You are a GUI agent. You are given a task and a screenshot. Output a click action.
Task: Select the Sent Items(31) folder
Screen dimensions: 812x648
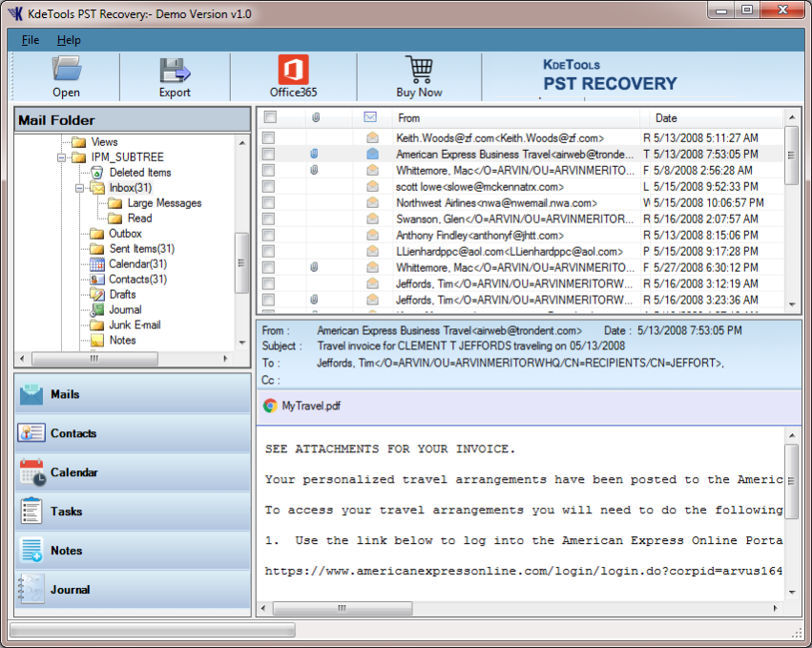pyautogui.click(x=142, y=249)
